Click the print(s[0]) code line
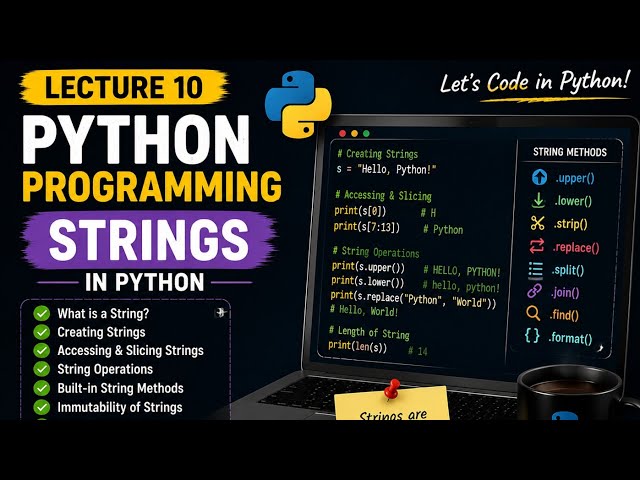640x480 pixels. tap(360, 211)
